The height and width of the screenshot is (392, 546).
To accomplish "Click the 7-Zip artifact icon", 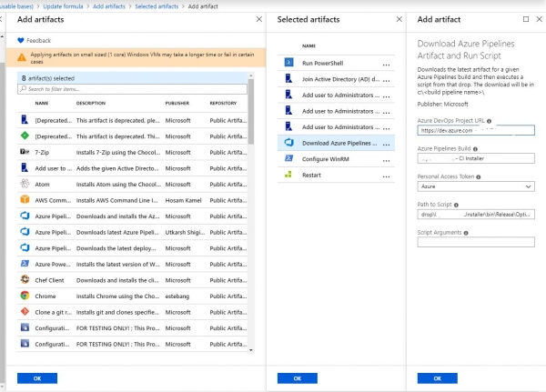I will tap(24, 152).
